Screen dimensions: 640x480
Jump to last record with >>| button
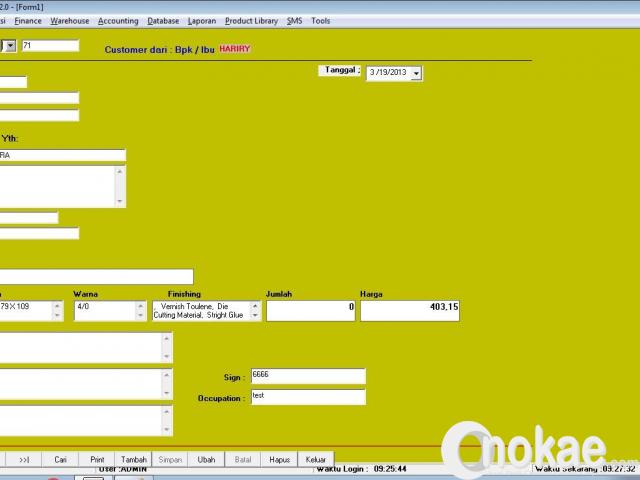pos(24,459)
